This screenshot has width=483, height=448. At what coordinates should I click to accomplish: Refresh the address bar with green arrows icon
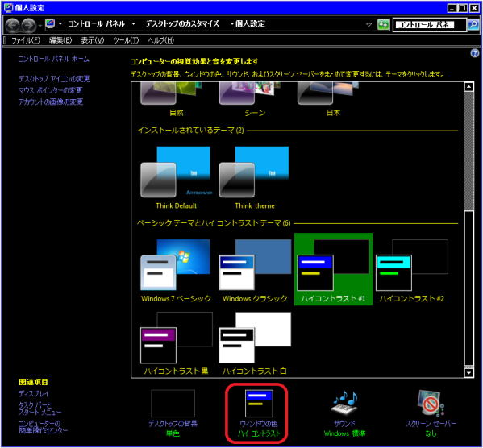[383, 24]
